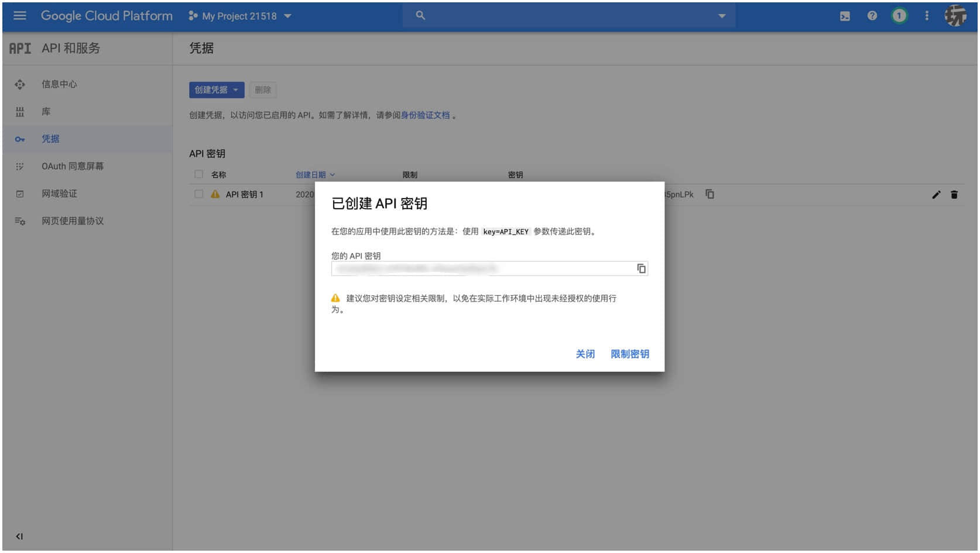Viewport: 980px width, 553px height.
Task: Click 限制密钥 button
Action: (629, 354)
